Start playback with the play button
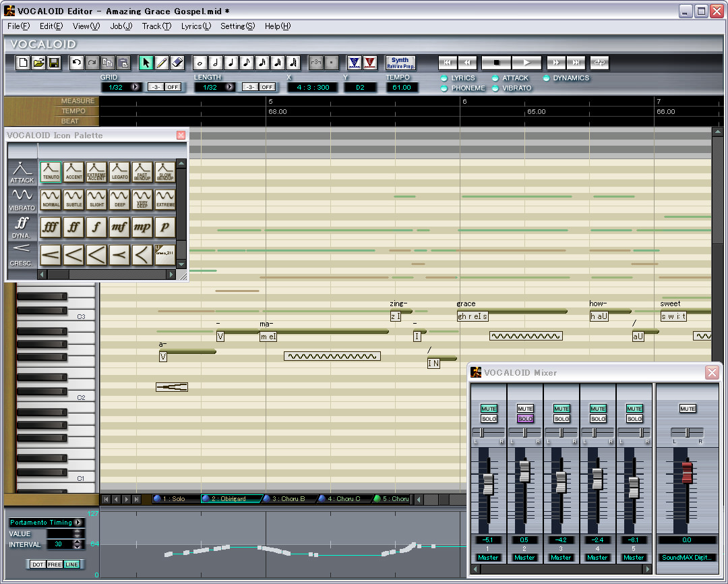 (x=526, y=63)
